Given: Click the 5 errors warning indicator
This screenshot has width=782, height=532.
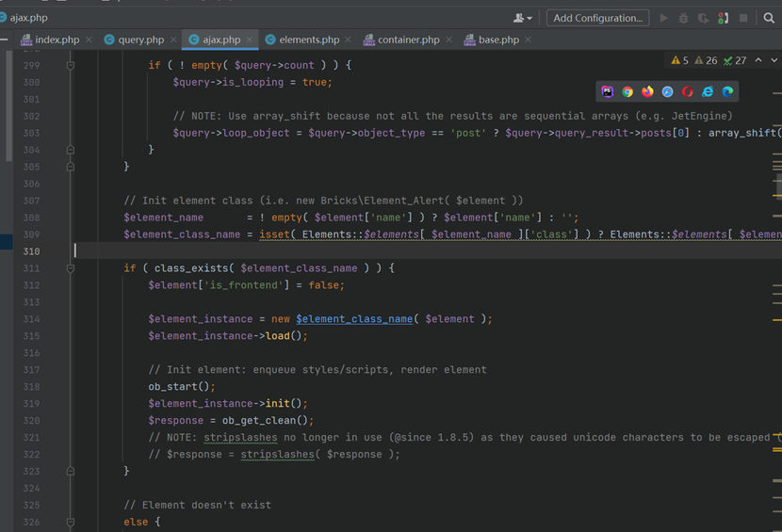Looking at the screenshot, I should pyautogui.click(x=679, y=60).
